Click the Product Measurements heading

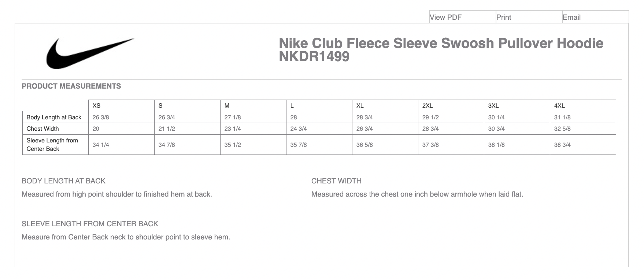tap(71, 86)
